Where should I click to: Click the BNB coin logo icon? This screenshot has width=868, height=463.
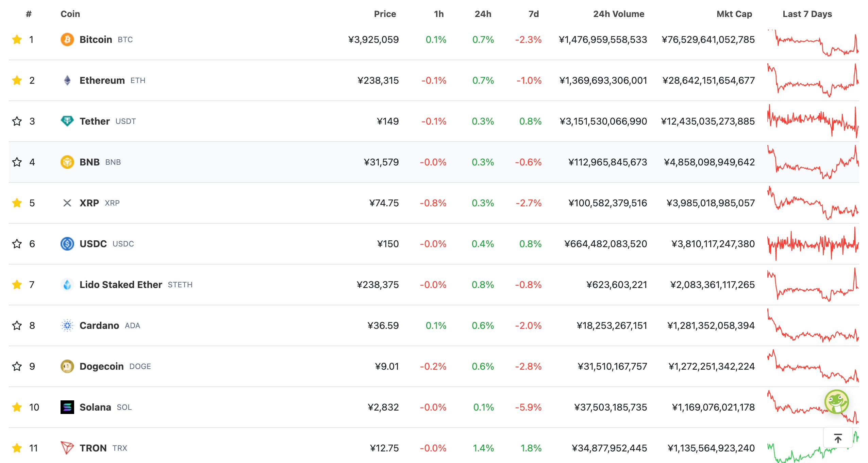[67, 162]
